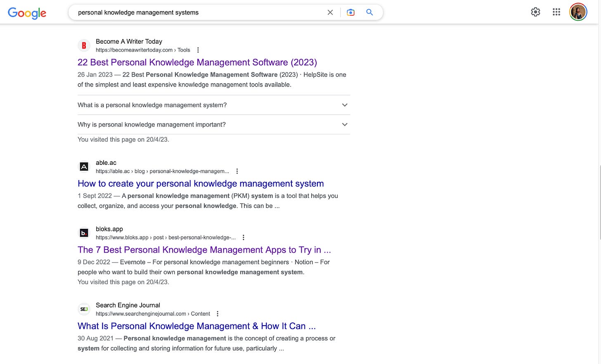Click the blue magnifier search icon
This screenshot has height=364, width=601.
coord(369,12)
